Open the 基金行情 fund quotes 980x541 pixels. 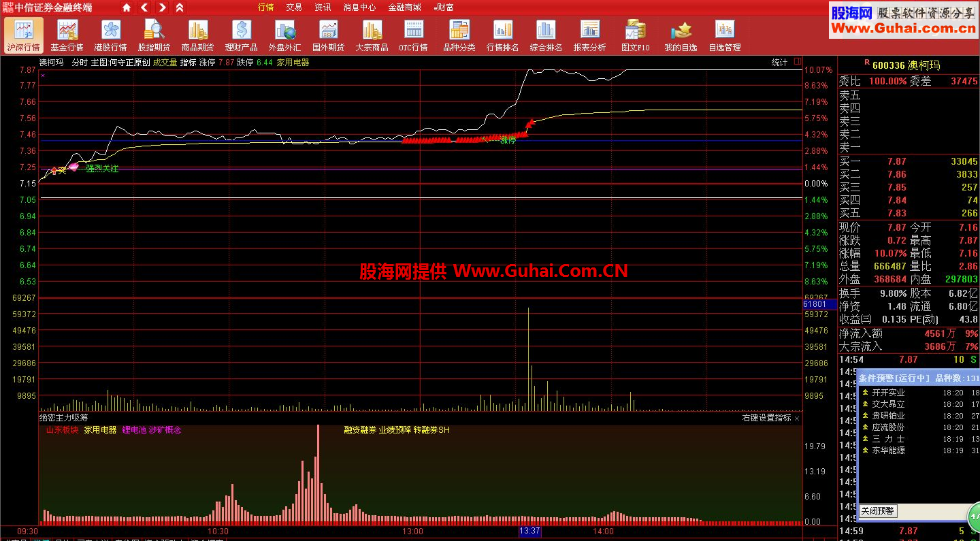[x=67, y=35]
